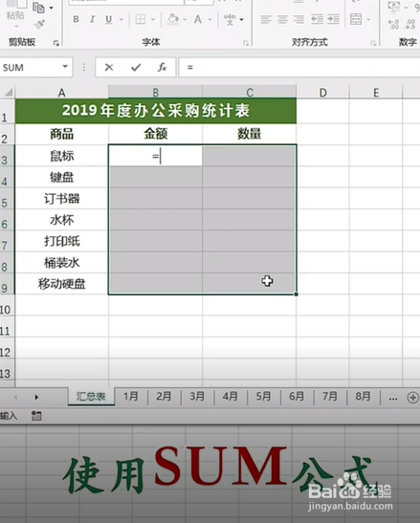This screenshot has width=420, height=523.
Task: Switch to the 3月 sheet tab
Action: coord(197,396)
